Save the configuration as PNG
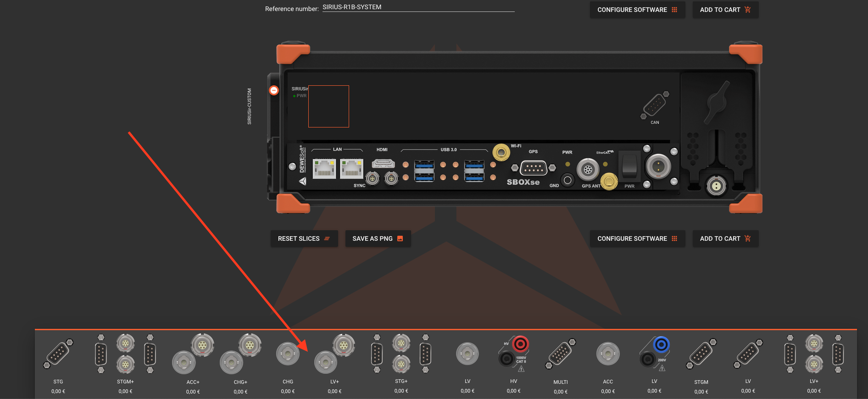 tap(378, 238)
